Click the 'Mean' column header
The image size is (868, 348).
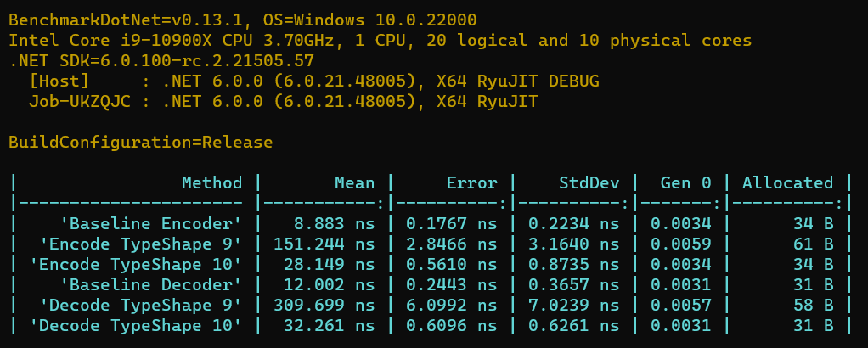pos(355,182)
